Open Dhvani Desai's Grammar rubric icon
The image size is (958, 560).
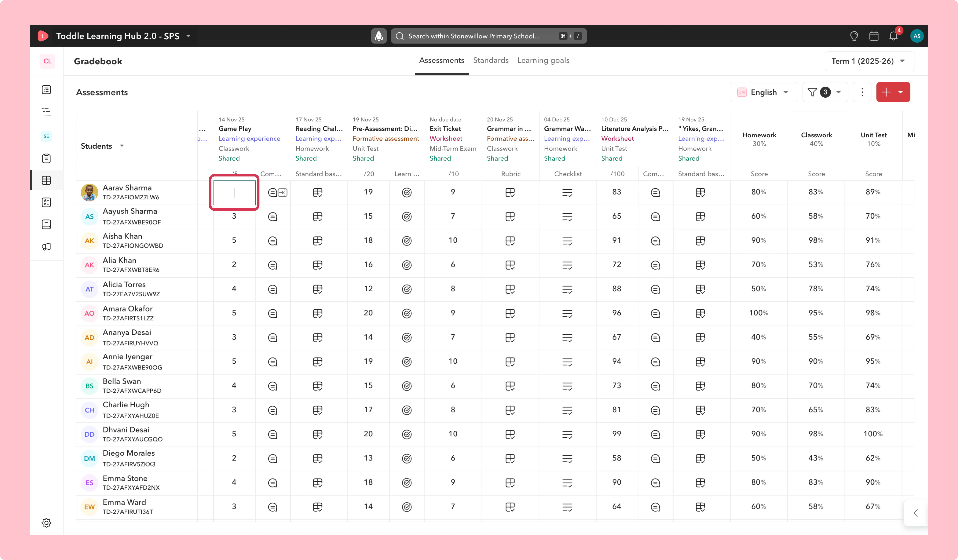click(510, 434)
